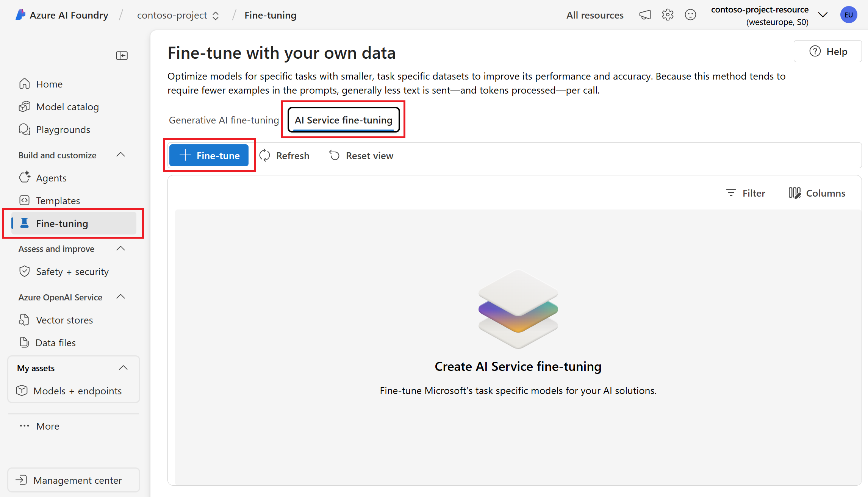Open the Columns chooser

[x=817, y=193]
